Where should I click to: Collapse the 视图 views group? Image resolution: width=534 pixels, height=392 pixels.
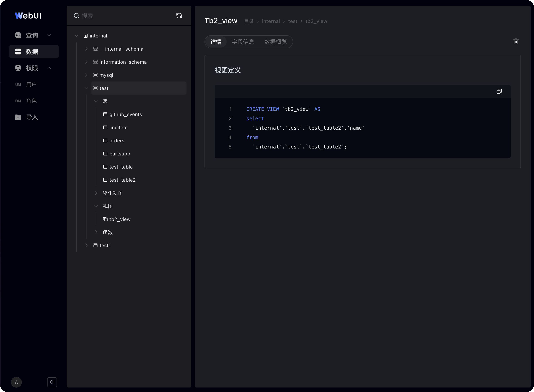(96, 206)
